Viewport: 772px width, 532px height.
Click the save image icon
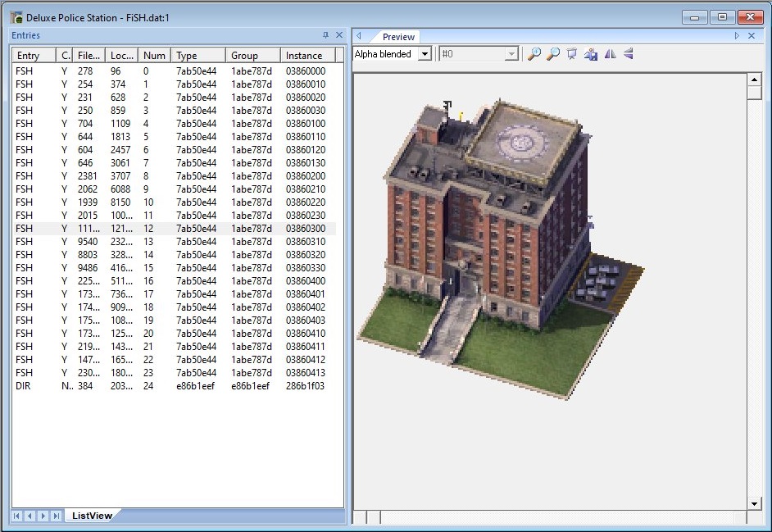(x=591, y=54)
